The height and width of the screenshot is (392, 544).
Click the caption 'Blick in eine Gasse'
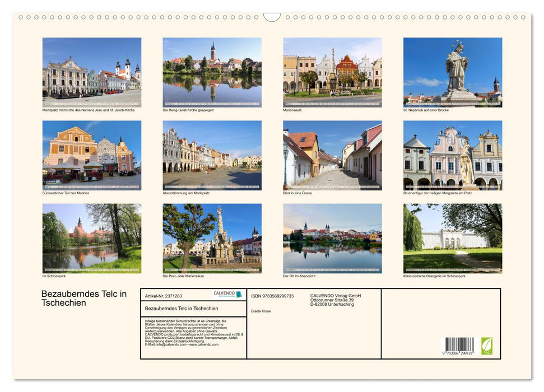pos(297,193)
